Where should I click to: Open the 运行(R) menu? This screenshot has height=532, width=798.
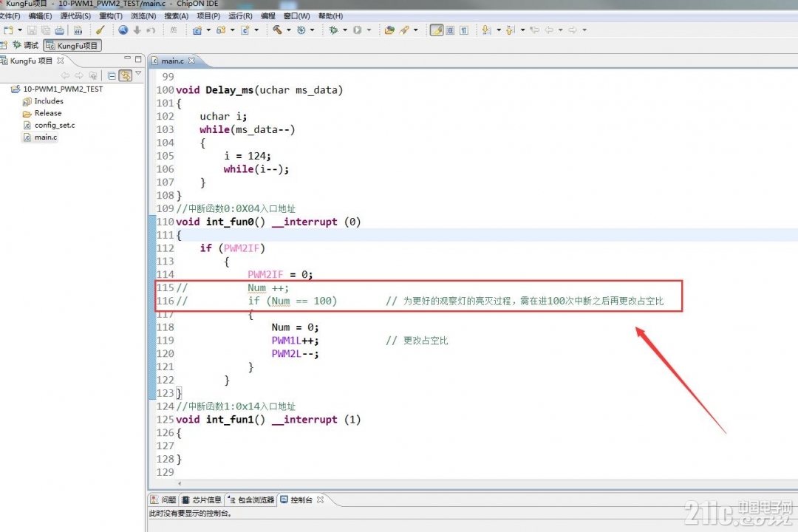tap(240, 16)
